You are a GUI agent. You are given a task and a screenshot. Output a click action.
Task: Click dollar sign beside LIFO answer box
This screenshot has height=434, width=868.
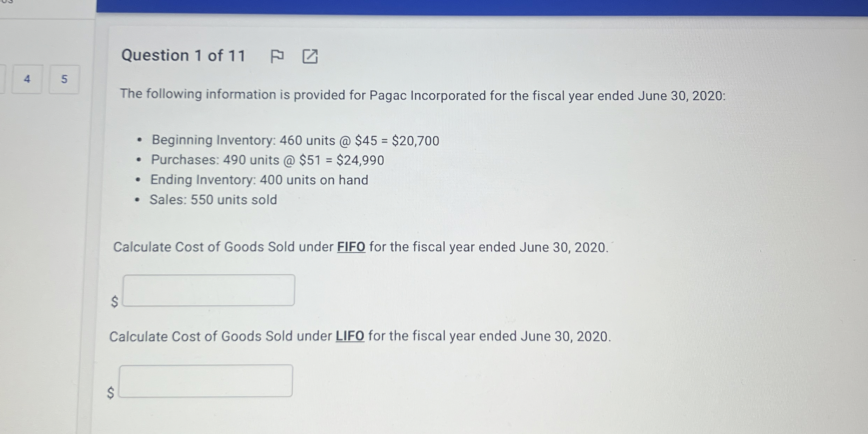coord(111,392)
